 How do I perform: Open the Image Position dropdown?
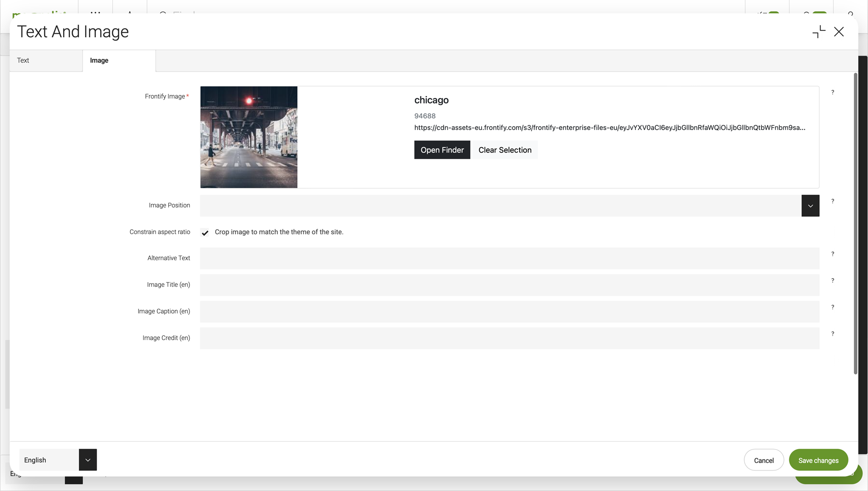[x=810, y=205]
